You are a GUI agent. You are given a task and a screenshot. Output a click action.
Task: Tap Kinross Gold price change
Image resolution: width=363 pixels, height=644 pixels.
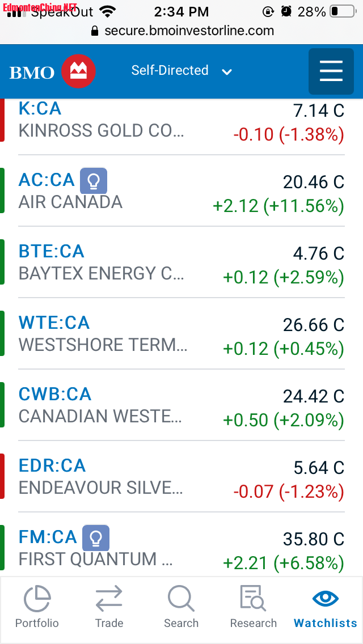point(289,134)
